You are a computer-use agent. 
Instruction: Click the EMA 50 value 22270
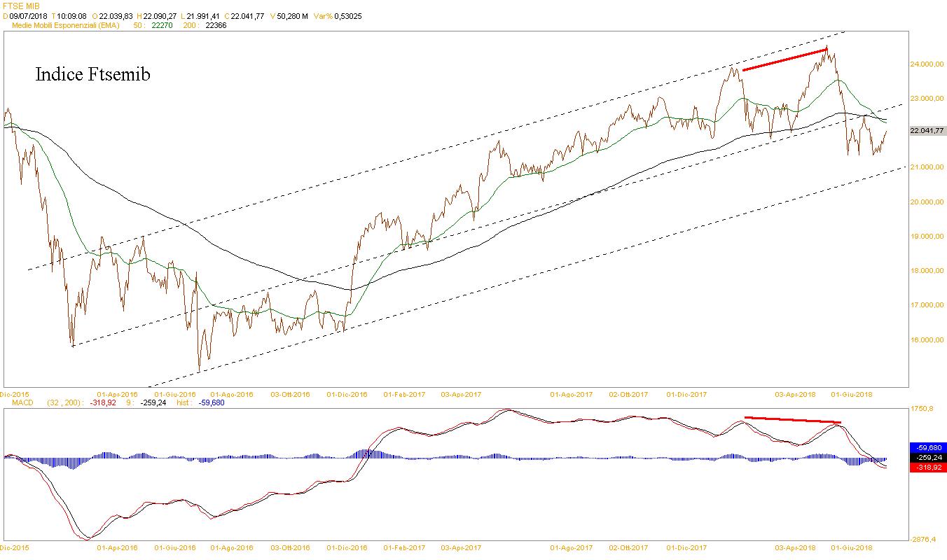(x=163, y=25)
